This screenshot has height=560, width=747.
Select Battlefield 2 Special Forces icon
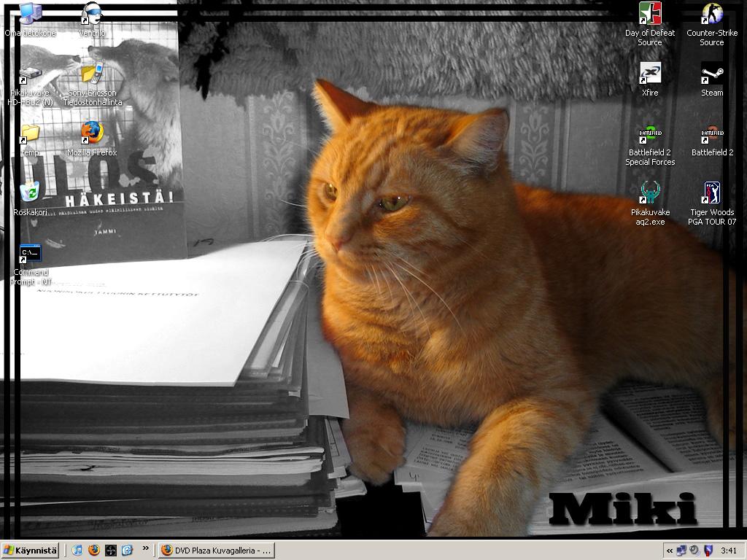tap(650, 134)
